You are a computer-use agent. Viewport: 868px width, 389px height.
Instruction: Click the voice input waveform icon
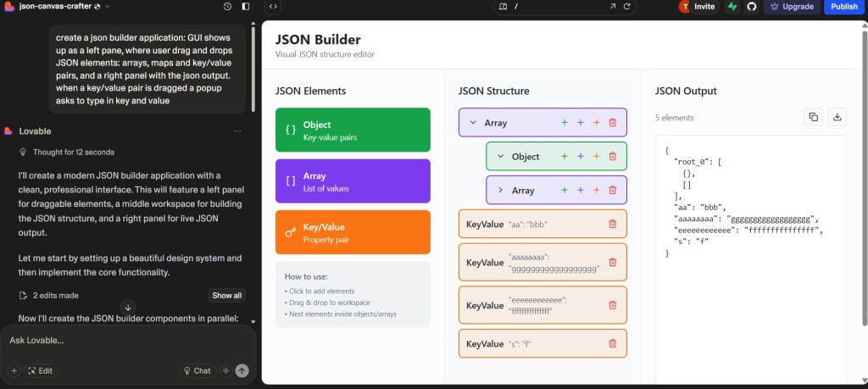(x=225, y=370)
